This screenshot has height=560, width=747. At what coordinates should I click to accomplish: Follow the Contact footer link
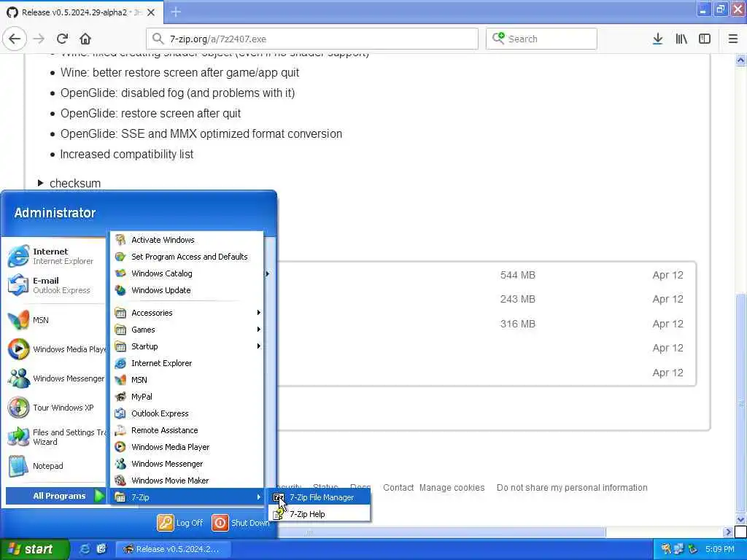click(x=398, y=488)
